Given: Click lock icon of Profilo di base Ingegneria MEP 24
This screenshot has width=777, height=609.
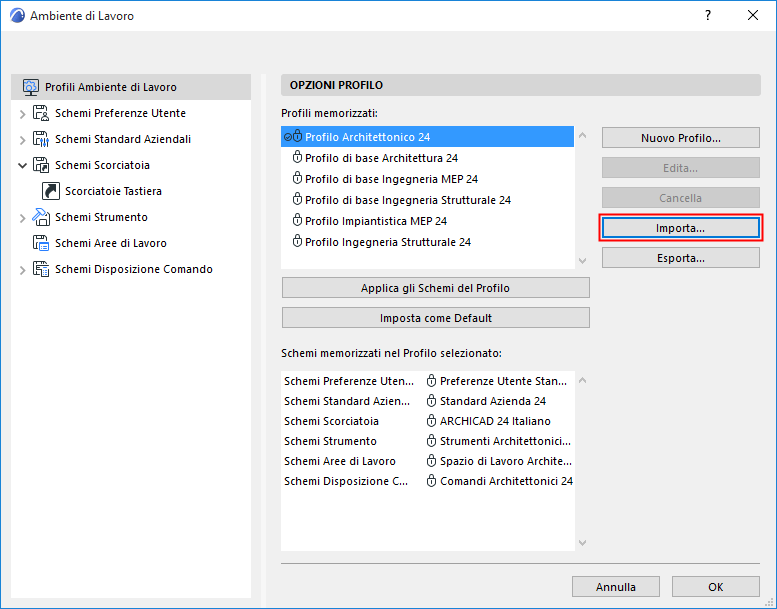Looking at the screenshot, I should click(297, 178).
